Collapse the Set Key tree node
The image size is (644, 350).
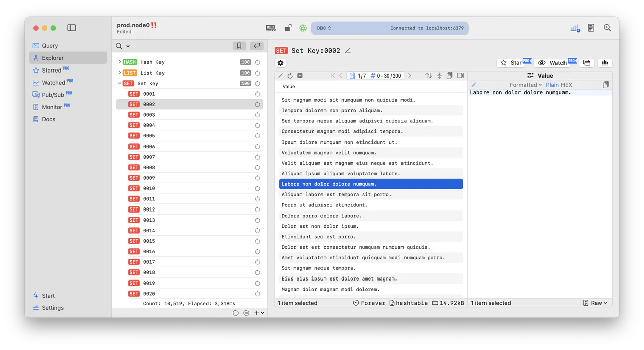point(120,83)
